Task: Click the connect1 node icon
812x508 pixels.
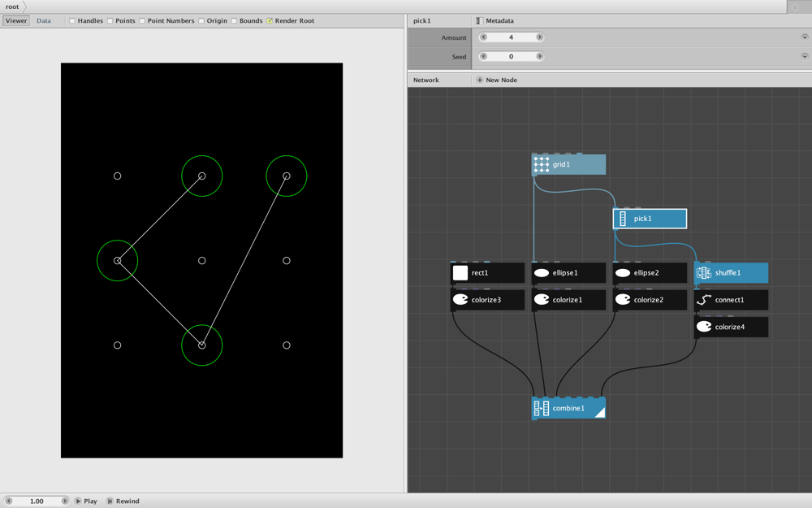Action: (x=704, y=300)
